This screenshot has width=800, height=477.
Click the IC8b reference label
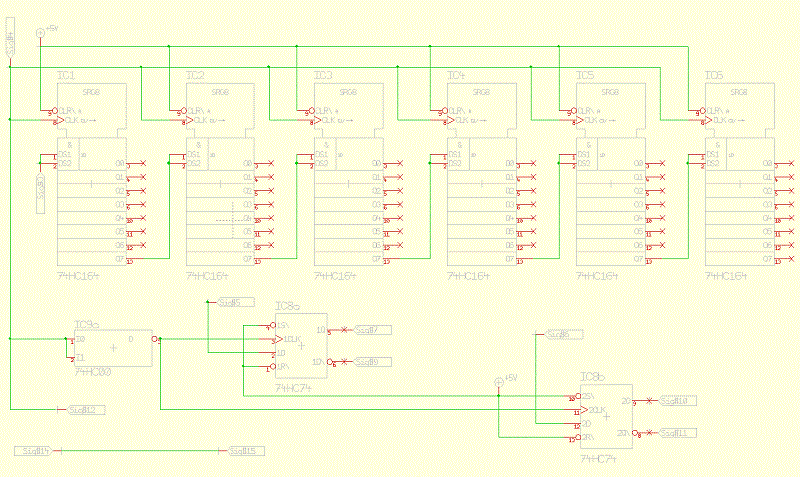point(592,377)
